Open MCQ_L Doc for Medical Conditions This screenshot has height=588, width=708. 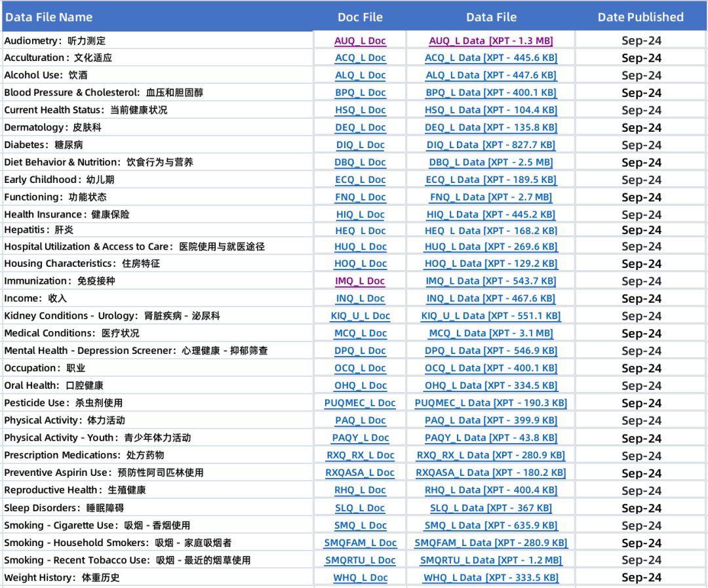[361, 333]
